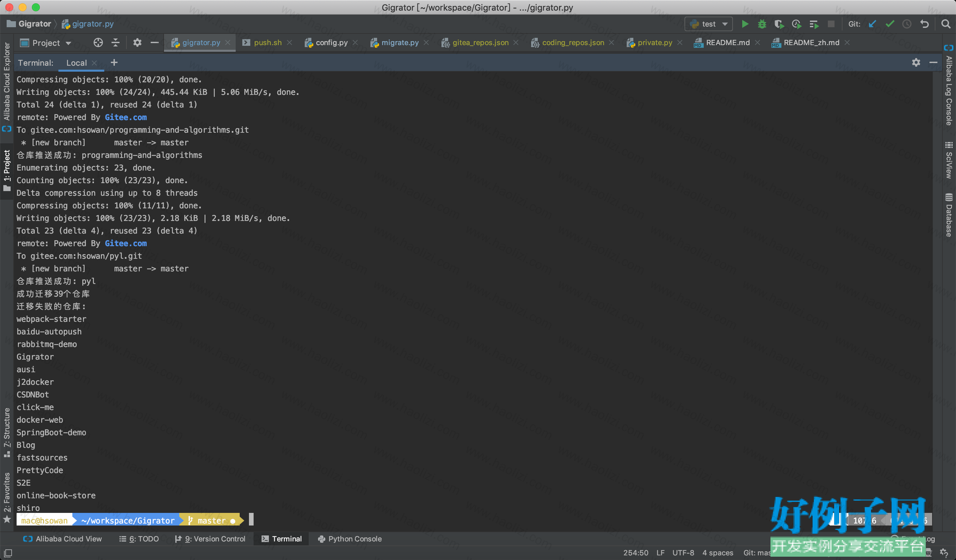Close the gigrator.py tab

point(228,43)
